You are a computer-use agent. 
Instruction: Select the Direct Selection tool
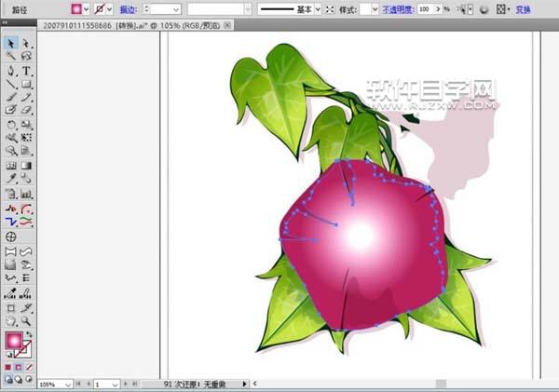26,44
